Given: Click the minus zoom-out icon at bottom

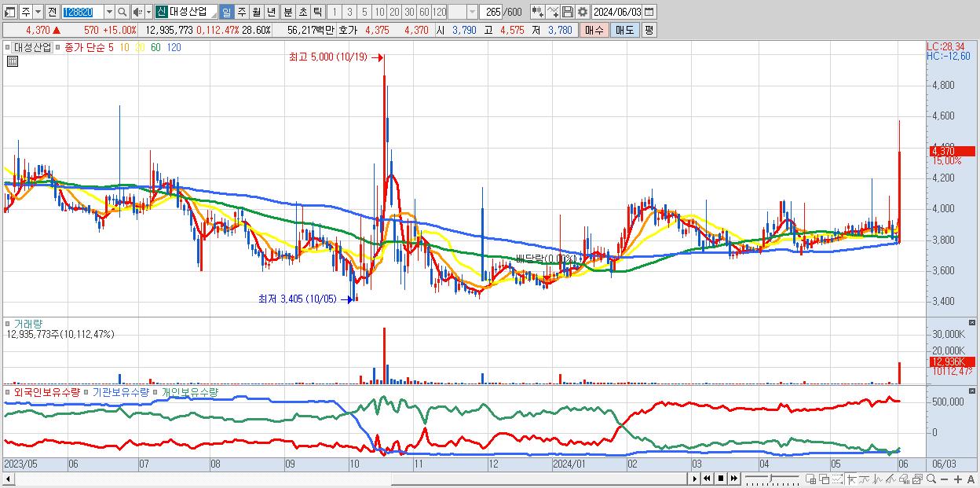Looking at the screenshot, I should pyautogui.click(x=944, y=479).
